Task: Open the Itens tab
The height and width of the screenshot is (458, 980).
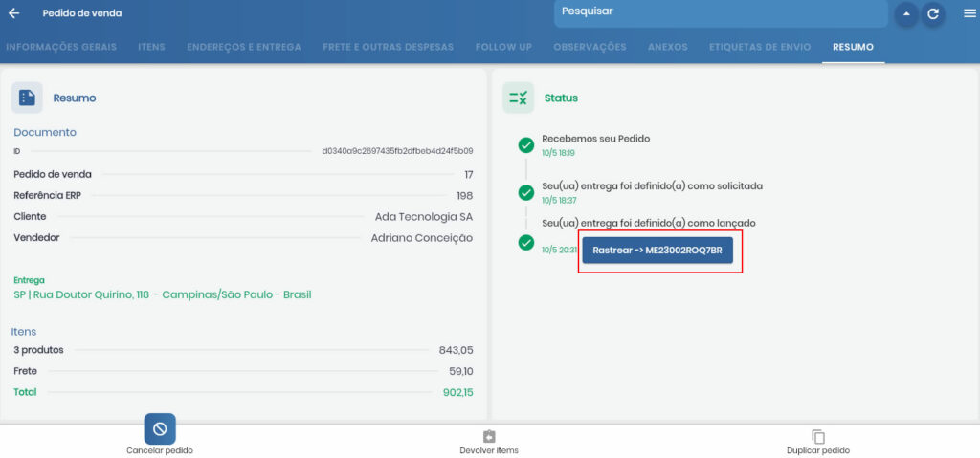Action: click(x=151, y=47)
